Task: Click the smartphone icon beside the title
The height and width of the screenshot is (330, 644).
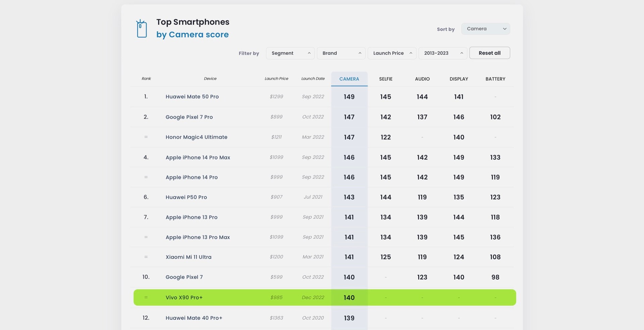Action: 142,29
